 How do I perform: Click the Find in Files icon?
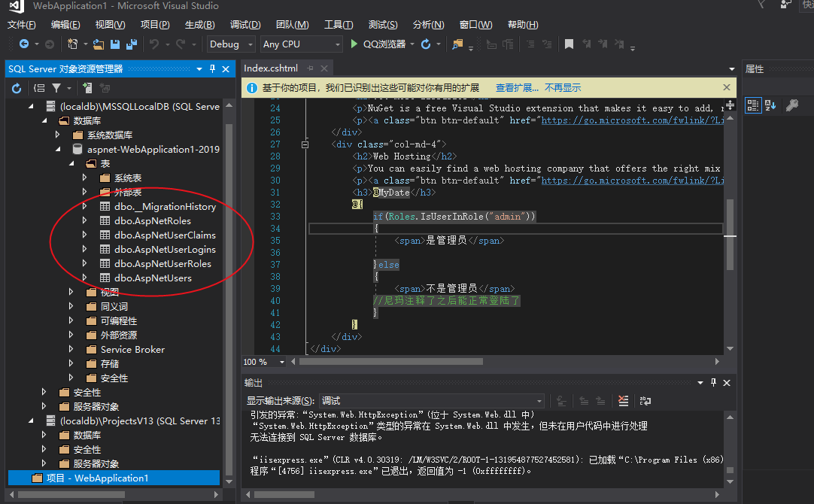point(457,44)
